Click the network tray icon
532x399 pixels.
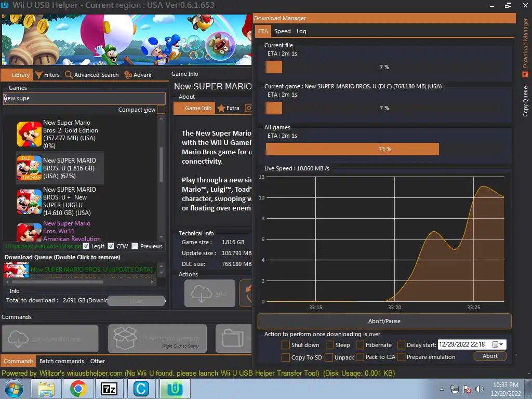pos(454,389)
